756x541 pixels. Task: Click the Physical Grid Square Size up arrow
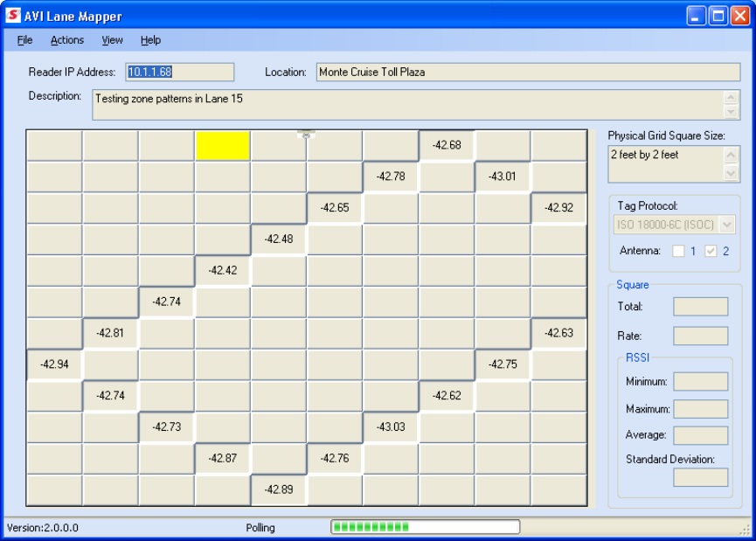point(731,156)
